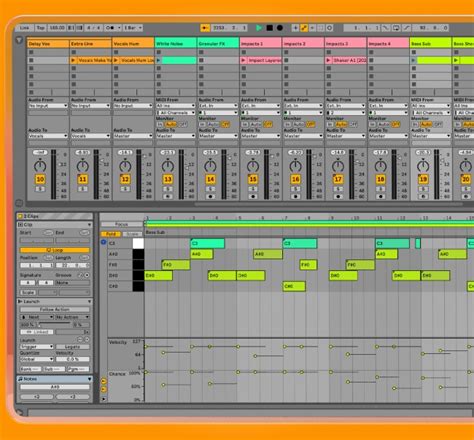Collapse the Clip panel header arrow

click(89, 225)
